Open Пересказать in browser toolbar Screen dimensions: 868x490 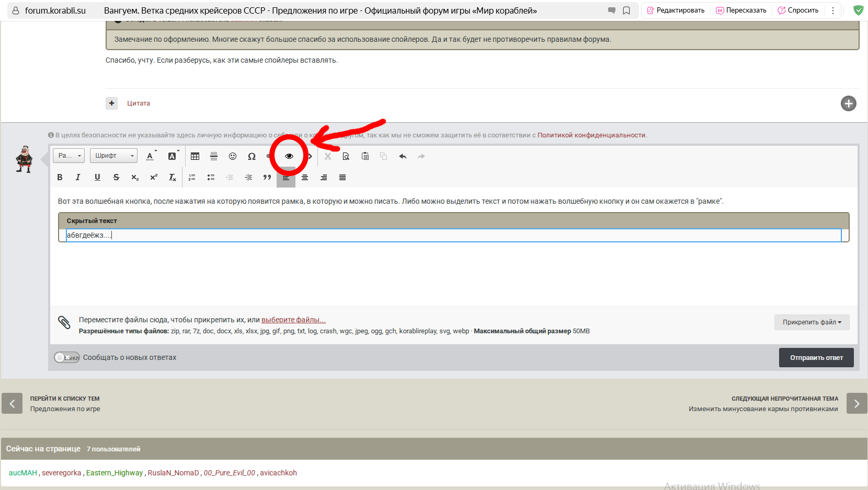click(x=741, y=10)
